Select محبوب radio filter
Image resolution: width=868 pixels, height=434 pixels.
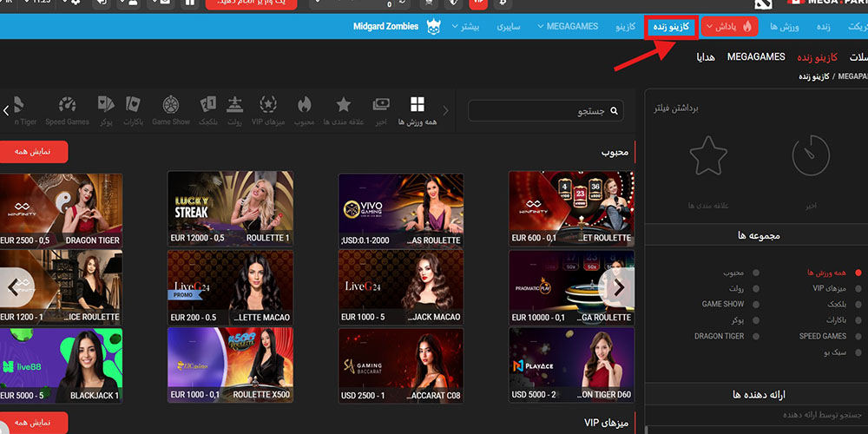point(756,273)
